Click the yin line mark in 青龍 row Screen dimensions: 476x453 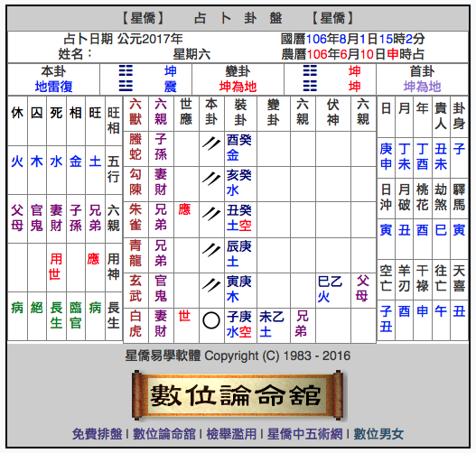point(211,250)
